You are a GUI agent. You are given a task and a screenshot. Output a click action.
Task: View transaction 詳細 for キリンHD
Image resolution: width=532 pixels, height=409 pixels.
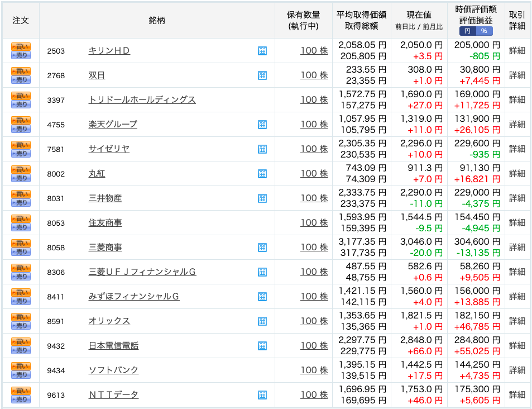(517, 51)
